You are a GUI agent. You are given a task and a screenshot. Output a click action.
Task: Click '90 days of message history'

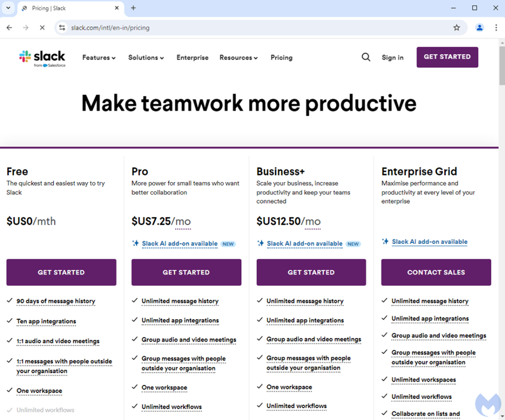56,301
